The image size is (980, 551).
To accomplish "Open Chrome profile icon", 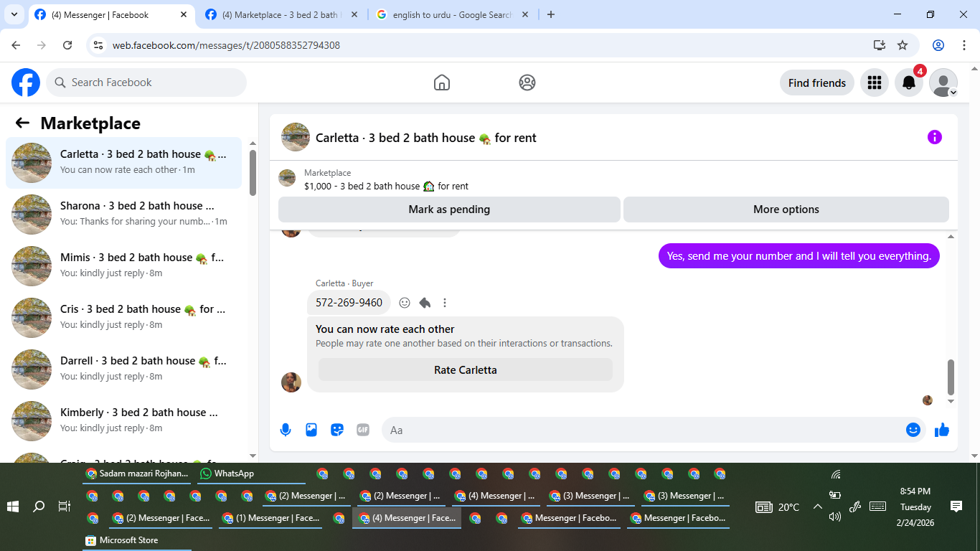I will [x=938, y=45].
